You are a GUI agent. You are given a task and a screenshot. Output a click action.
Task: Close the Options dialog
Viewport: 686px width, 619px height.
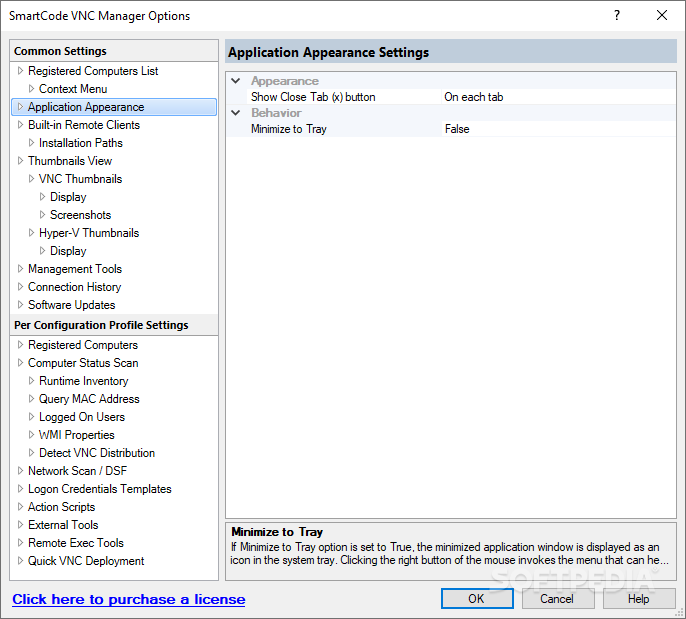click(x=662, y=15)
